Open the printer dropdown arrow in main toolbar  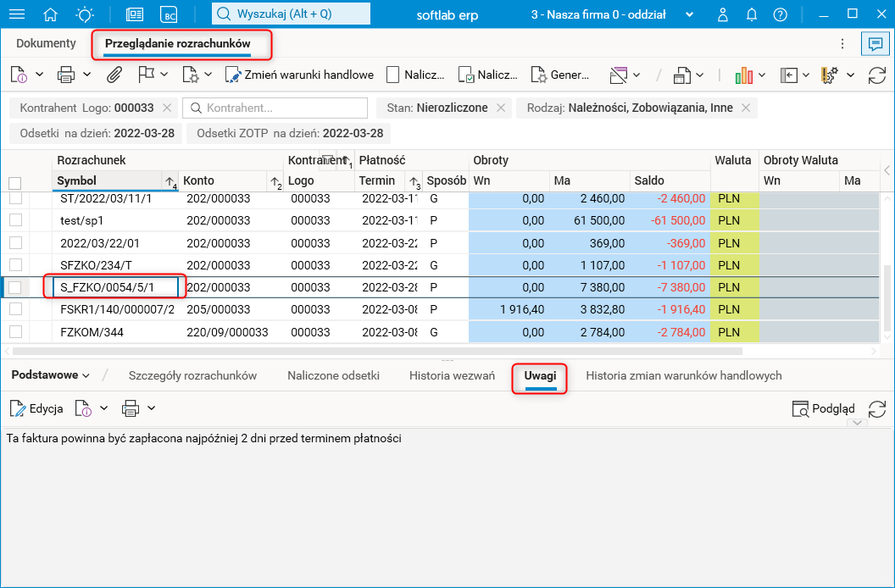(x=87, y=75)
